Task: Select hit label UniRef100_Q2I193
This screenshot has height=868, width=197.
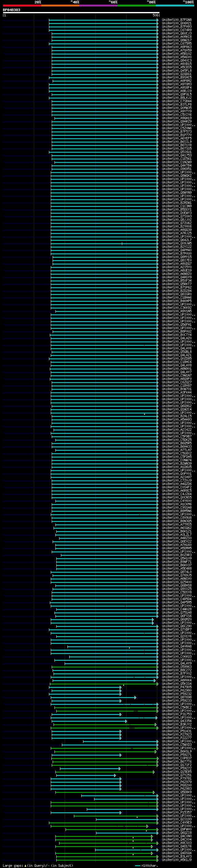Action: tap(177, 819)
